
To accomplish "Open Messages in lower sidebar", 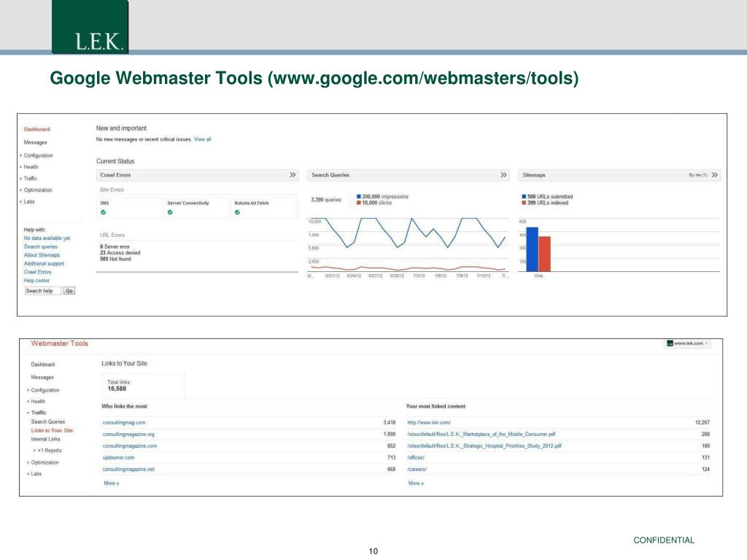I will click(x=42, y=378).
